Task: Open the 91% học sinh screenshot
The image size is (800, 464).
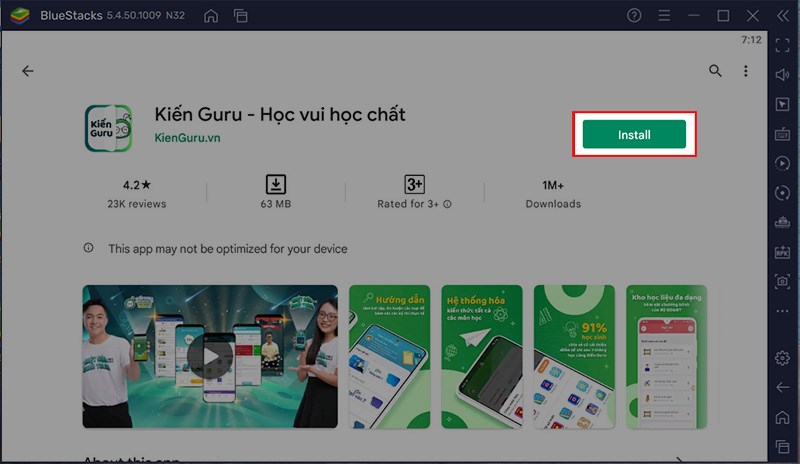Action: (x=574, y=356)
